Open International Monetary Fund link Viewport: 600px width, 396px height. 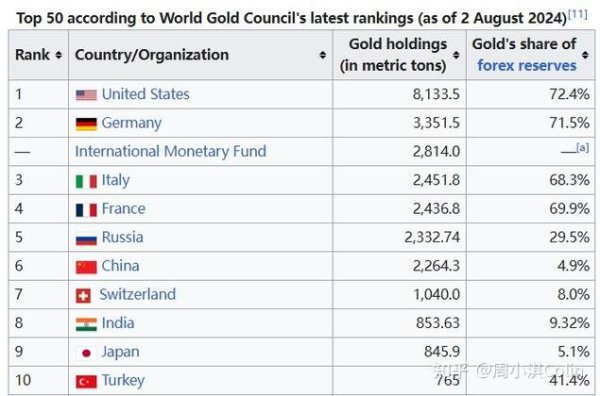[x=171, y=152]
